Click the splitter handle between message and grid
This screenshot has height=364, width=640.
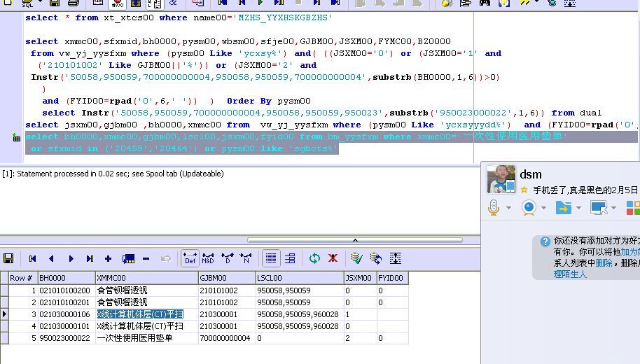pyautogui.click(x=355, y=240)
